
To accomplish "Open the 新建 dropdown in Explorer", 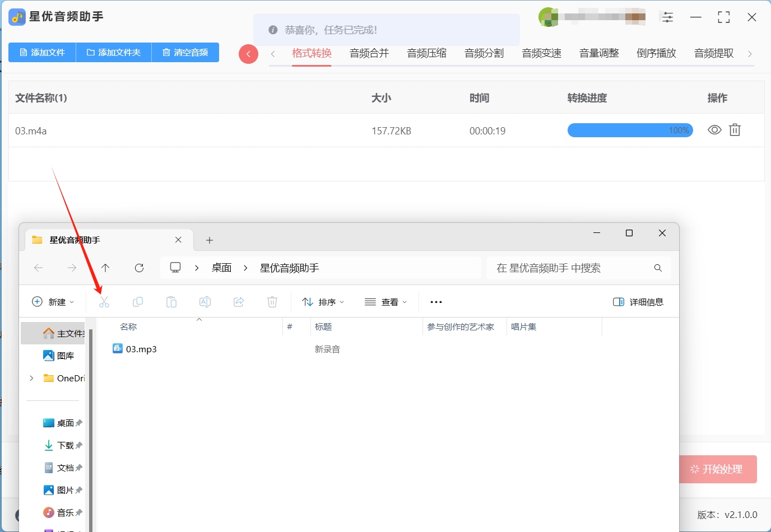I will pyautogui.click(x=53, y=302).
